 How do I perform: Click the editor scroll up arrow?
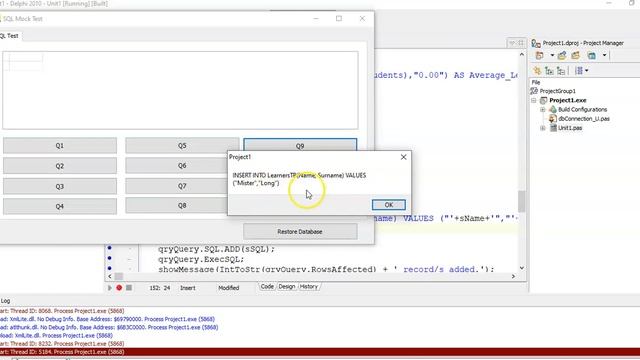(522, 54)
